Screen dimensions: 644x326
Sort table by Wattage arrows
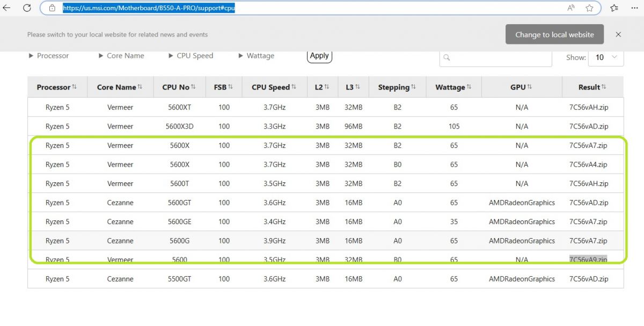pyautogui.click(x=469, y=87)
